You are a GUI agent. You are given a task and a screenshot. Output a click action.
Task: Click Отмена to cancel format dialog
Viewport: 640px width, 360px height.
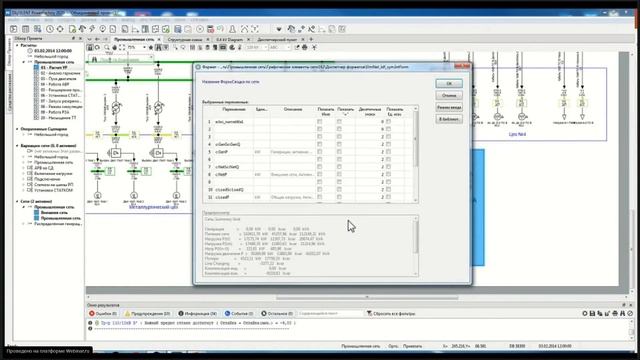pyautogui.click(x=449, y=96)
